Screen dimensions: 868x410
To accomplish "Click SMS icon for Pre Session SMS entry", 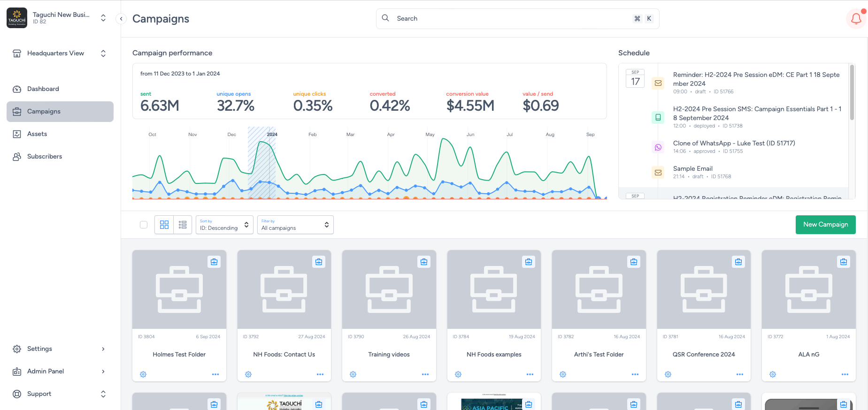I will (658, 117).
